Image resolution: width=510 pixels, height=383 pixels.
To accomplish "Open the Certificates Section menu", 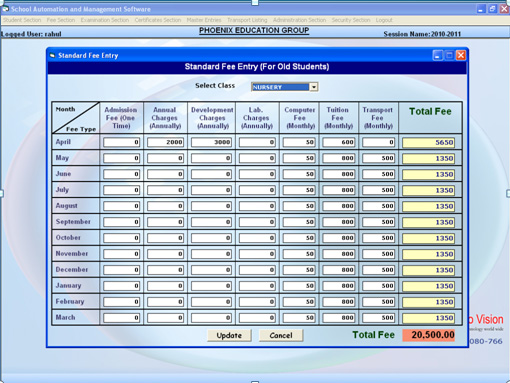I will [158, 20].
